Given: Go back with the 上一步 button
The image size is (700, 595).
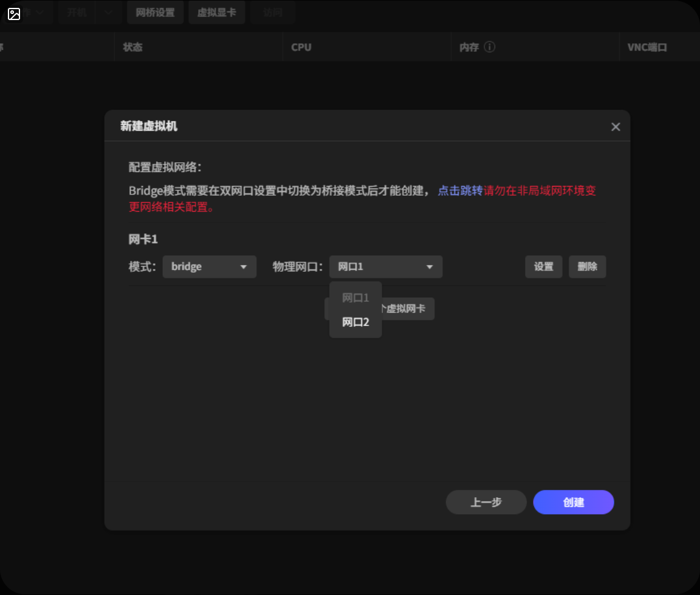Looking at the screenshot, I should pos(486,502).
